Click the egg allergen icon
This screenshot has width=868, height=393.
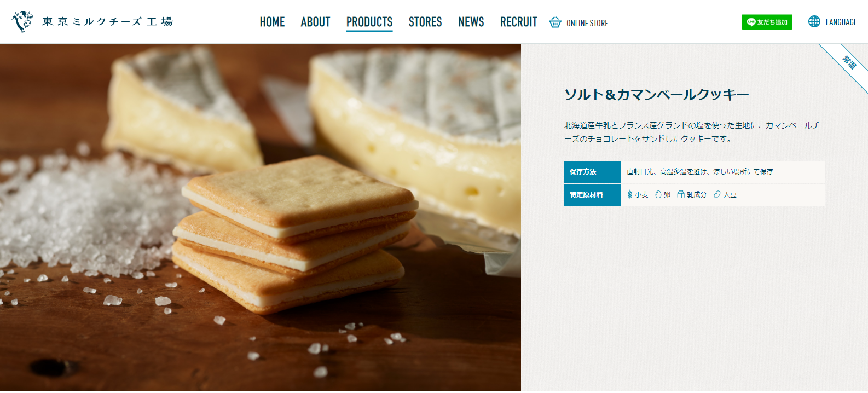tap(658, 194)
